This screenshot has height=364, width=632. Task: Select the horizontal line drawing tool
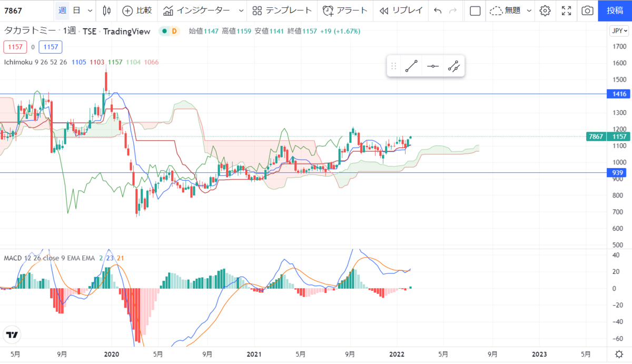[433, 66]
